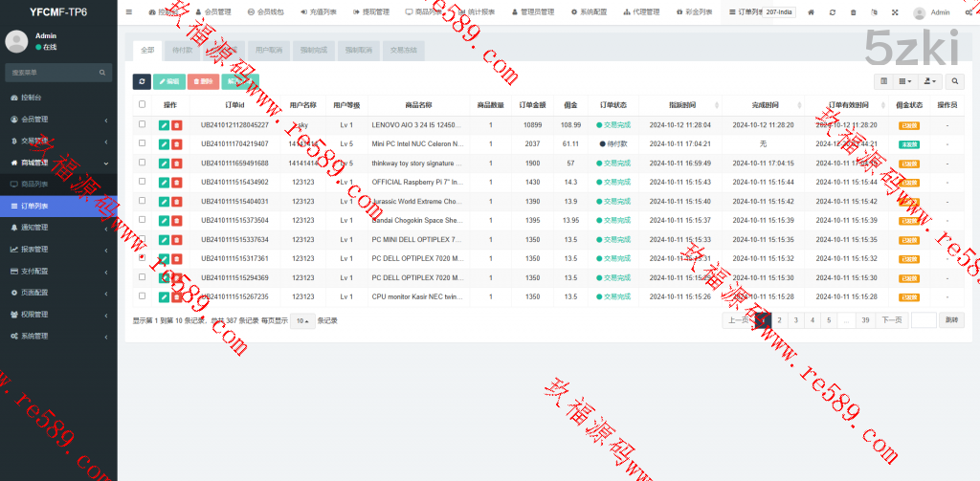
Task: Select the checkbox for the CPU monitor Kasir NEC row
Action: 143,296
